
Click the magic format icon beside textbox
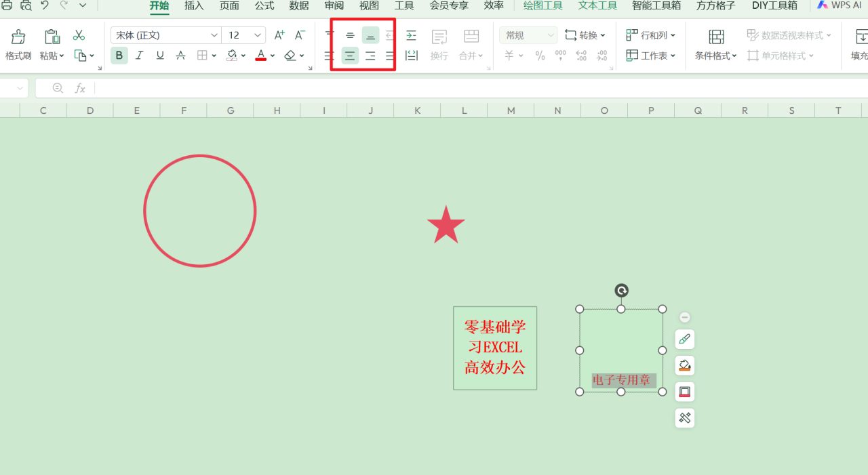685,417
